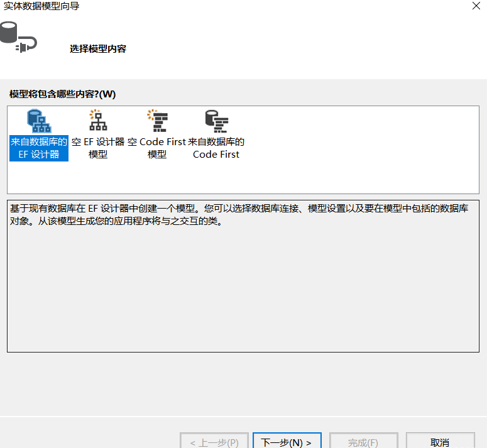Click the 选择模型内容 heading
487x448 pixels.
coord(98,49)
